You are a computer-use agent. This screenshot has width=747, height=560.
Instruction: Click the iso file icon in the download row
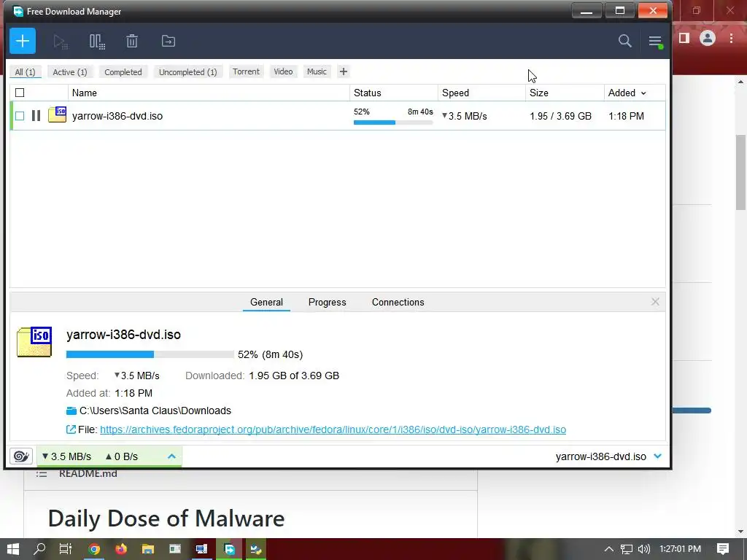pyautogui.click(x=57, y=114)
